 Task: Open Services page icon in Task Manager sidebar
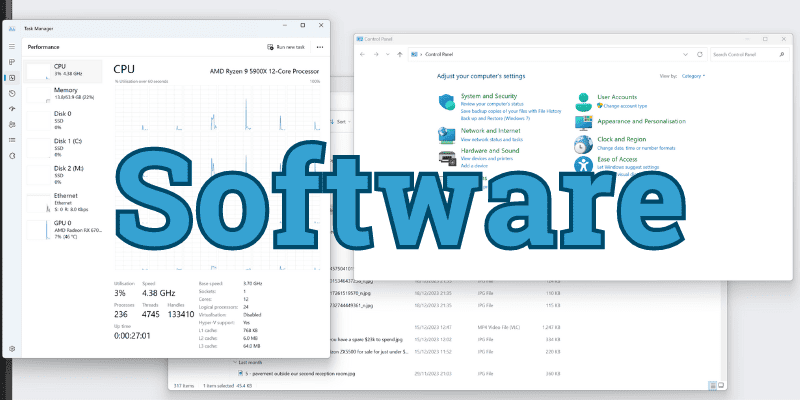pyautogui.click(x=12, y=156)
